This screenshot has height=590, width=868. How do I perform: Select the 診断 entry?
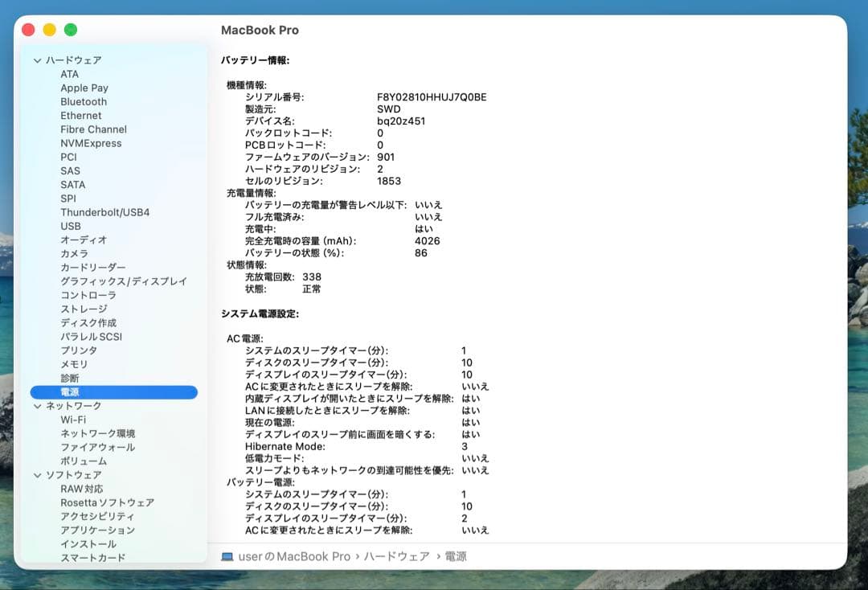click(x=70, y=378)
